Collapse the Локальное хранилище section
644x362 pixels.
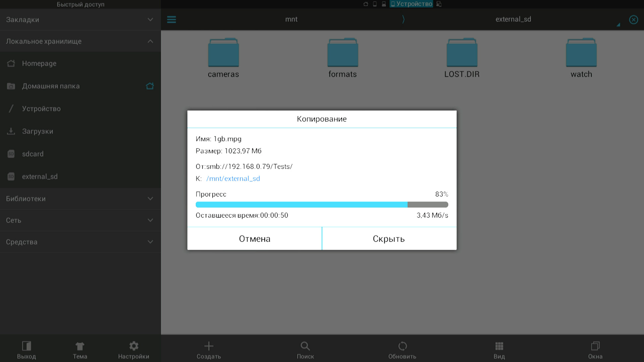click(x=150, y=41)
